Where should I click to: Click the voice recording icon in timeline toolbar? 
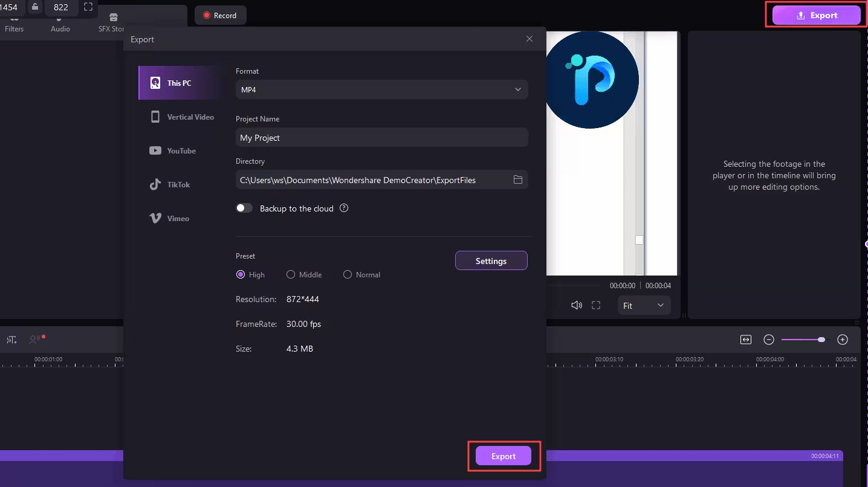point(34,340)
